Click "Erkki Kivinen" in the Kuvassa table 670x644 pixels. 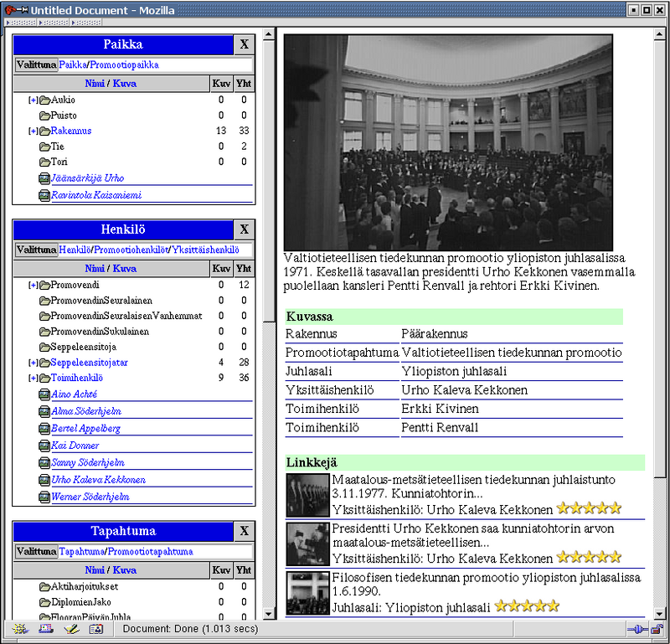pos(441,409)
